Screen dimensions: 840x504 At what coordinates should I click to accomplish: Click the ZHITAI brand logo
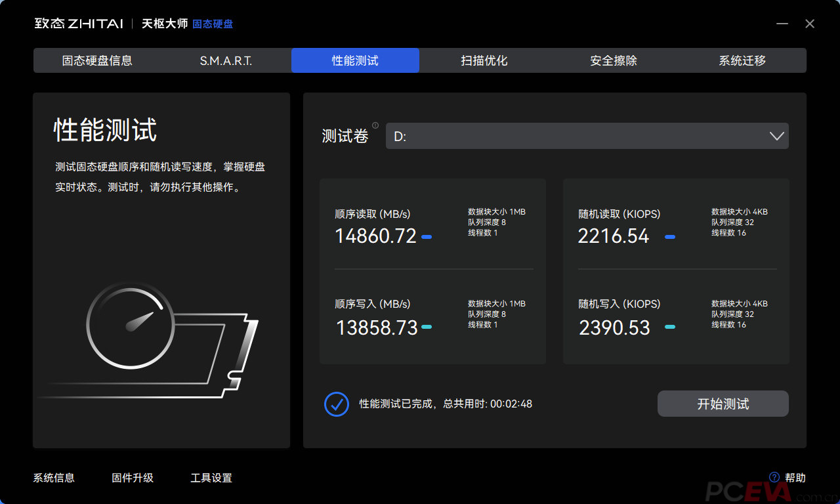[x=79, y=24]
